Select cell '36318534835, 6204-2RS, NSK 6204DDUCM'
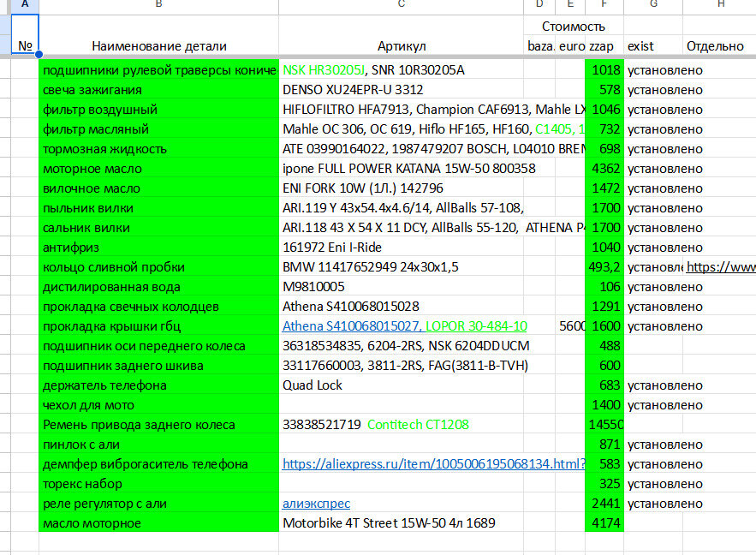756x555 pixels. [402, 346]
